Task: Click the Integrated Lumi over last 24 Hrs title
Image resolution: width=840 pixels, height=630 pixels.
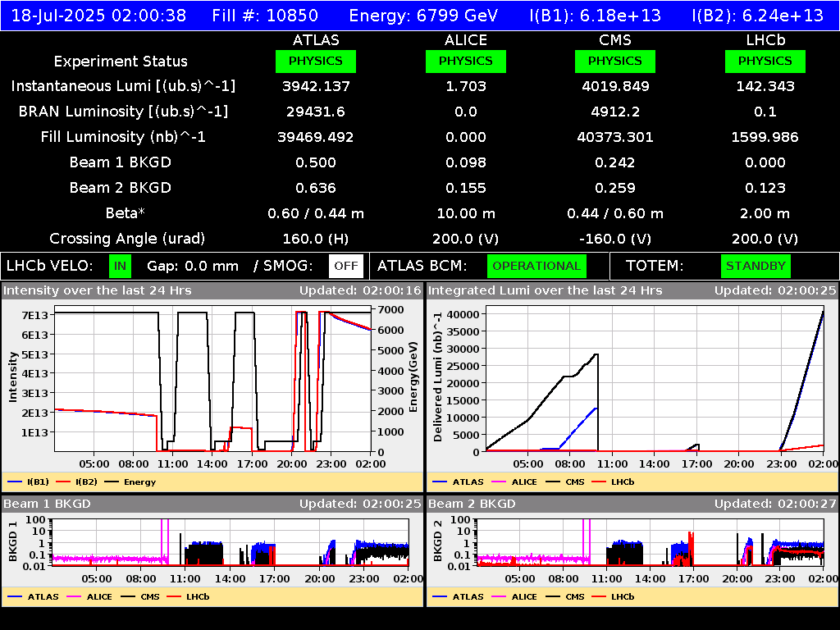Action: point(545,290)
